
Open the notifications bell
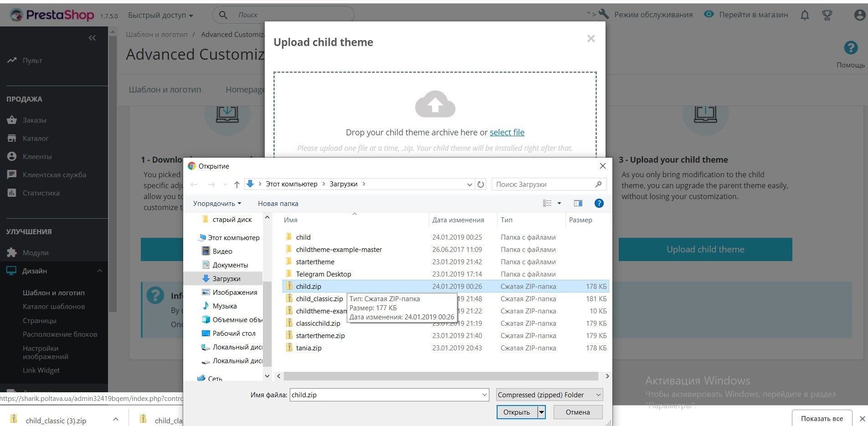point(805,15)
